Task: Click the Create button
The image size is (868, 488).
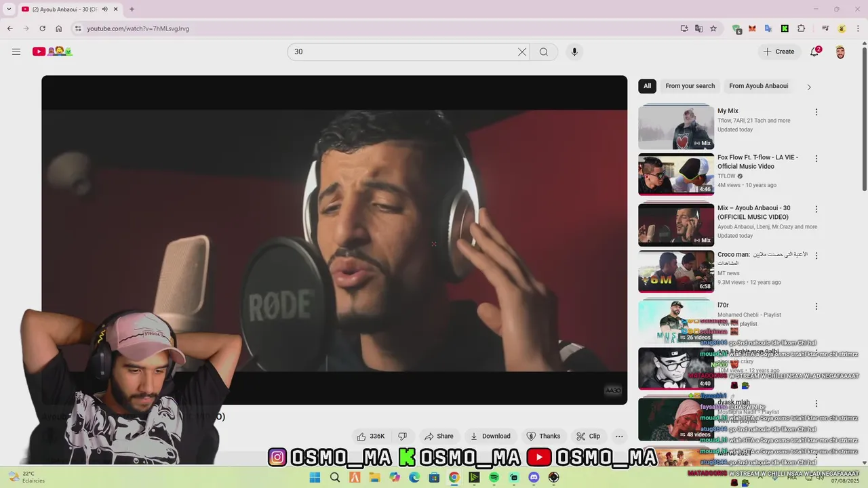Action: tap(778, 52)
